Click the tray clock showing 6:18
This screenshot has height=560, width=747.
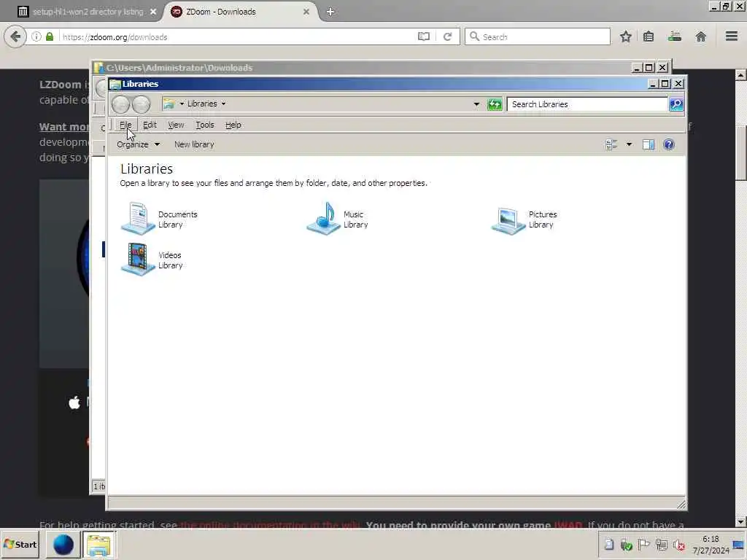coord(711,545)
